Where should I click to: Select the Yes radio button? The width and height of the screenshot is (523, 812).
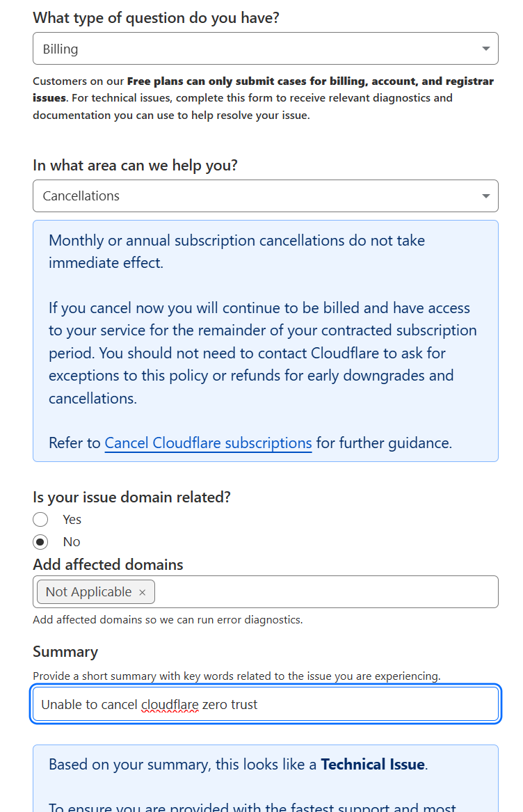[x=40, y=519]
